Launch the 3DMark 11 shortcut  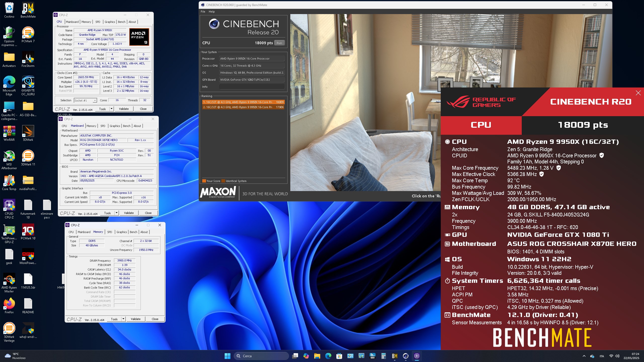click(x=28, y=158)
